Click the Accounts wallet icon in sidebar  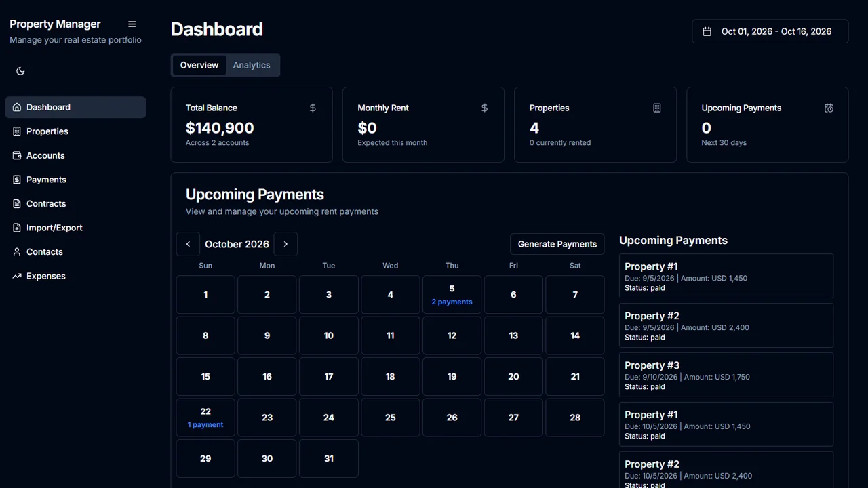coord(17,155)
